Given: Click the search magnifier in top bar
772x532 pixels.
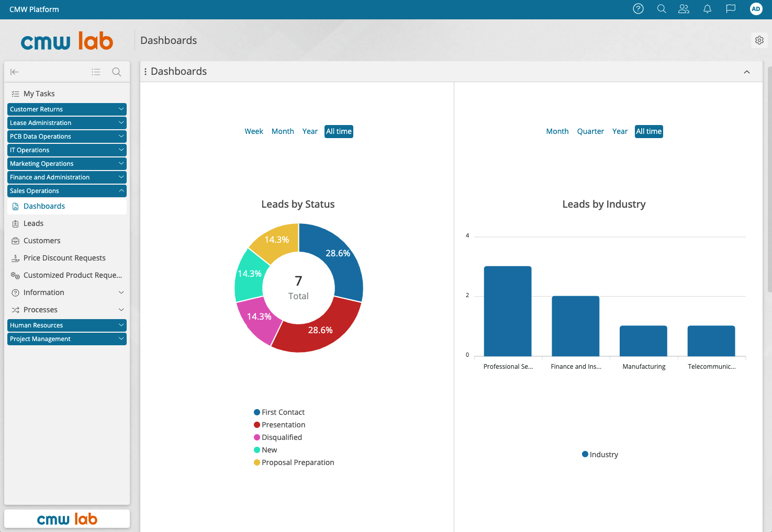Looking at the screenshot, I should tap(662, 9).
